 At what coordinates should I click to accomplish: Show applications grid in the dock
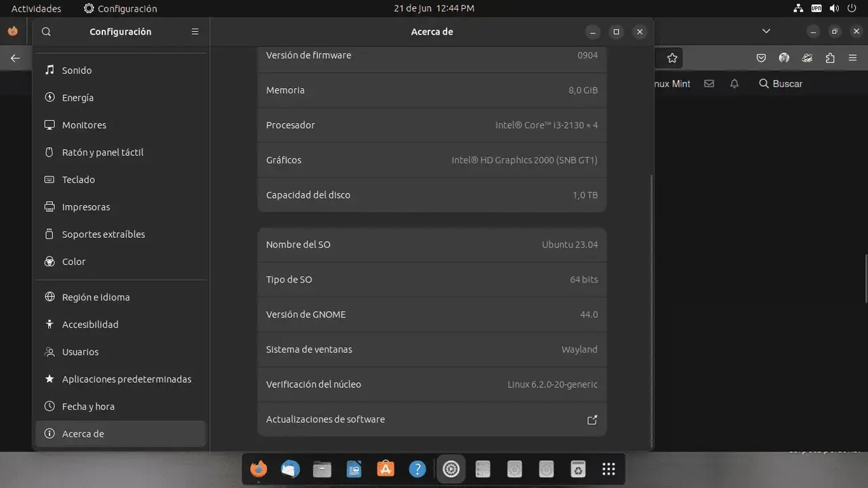[609, 469]
